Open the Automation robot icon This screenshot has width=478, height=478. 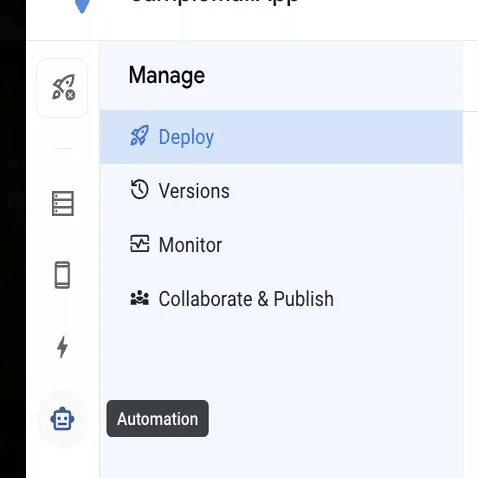[x=62, y=419]
